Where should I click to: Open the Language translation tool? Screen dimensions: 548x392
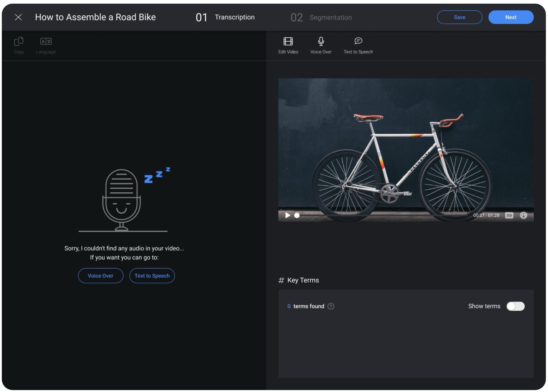[x=46, y=46]
